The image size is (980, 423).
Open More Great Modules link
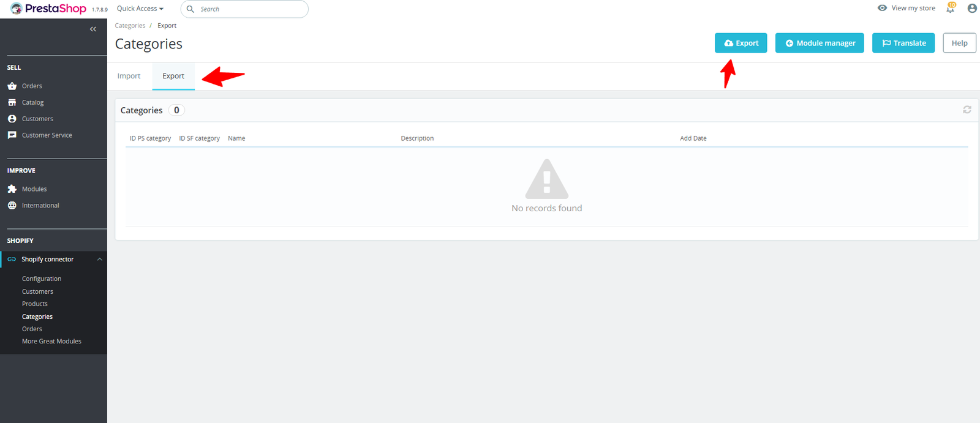pos(51,342)
